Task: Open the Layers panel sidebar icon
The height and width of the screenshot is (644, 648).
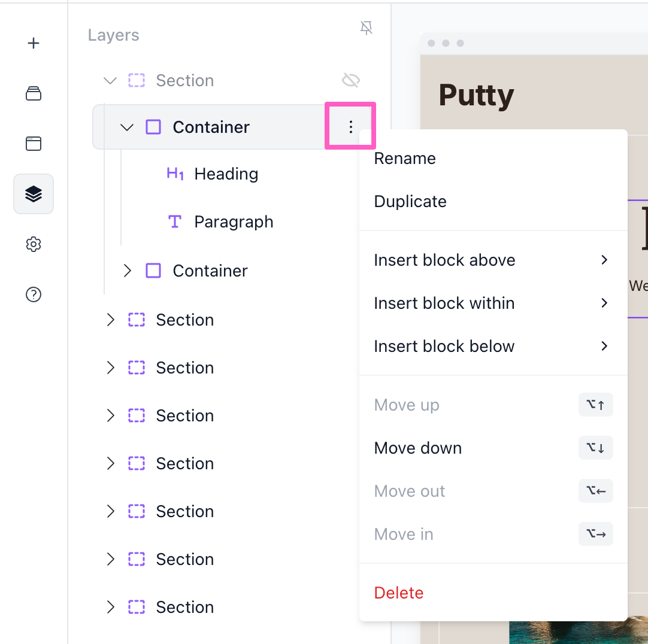Action: pyautogui.click(x=34, y=194)
